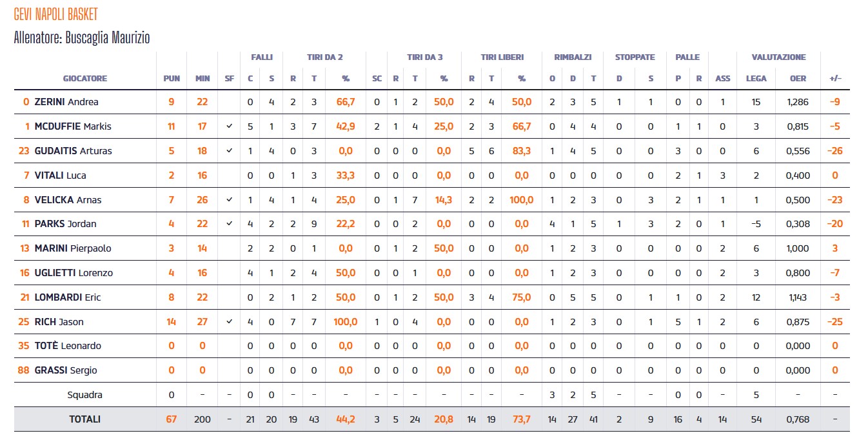
Task: Sort by the PUN column header
Action: click(x=172, y=79)
